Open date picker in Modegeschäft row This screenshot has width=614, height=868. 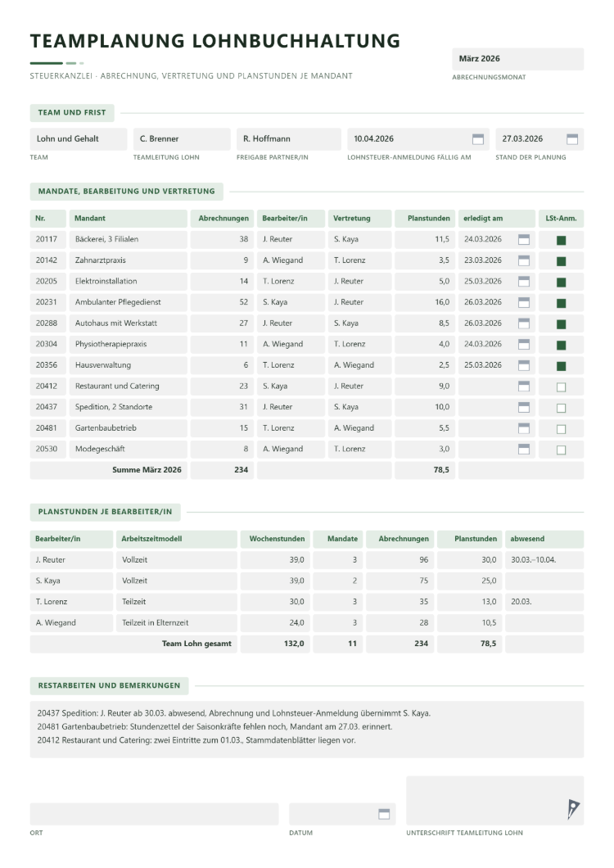(524, 449)
